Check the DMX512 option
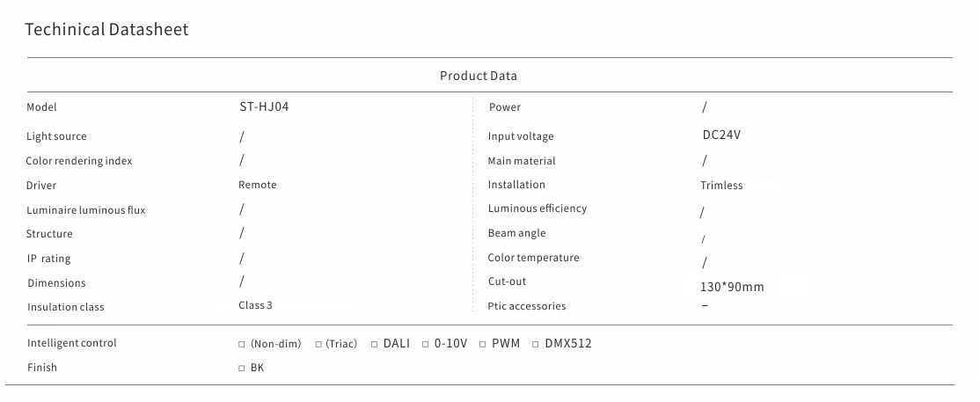The height and width of the screenshot is (402, 980). click(536, 344)
